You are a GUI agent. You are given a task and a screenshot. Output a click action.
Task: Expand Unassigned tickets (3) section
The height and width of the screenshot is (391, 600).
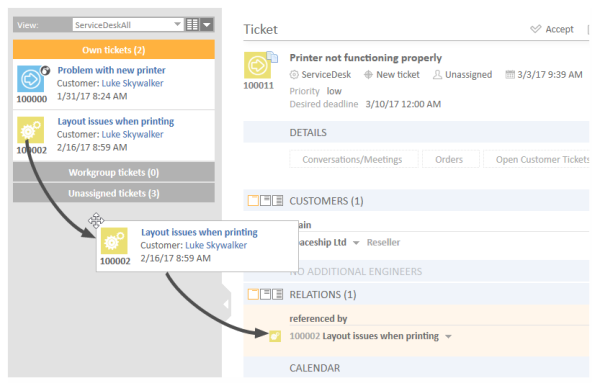(114, 193)
